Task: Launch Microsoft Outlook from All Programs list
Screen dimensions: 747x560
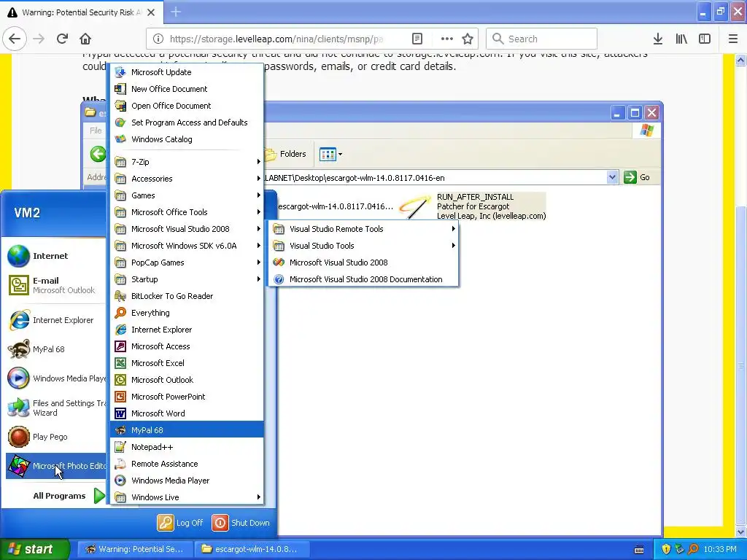Action: 186,379
